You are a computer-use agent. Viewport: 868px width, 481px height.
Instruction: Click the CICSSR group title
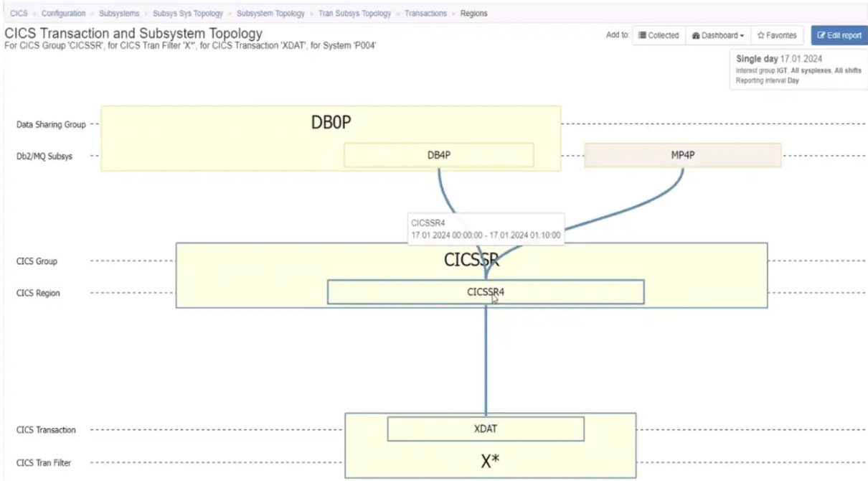coord(471,260)
